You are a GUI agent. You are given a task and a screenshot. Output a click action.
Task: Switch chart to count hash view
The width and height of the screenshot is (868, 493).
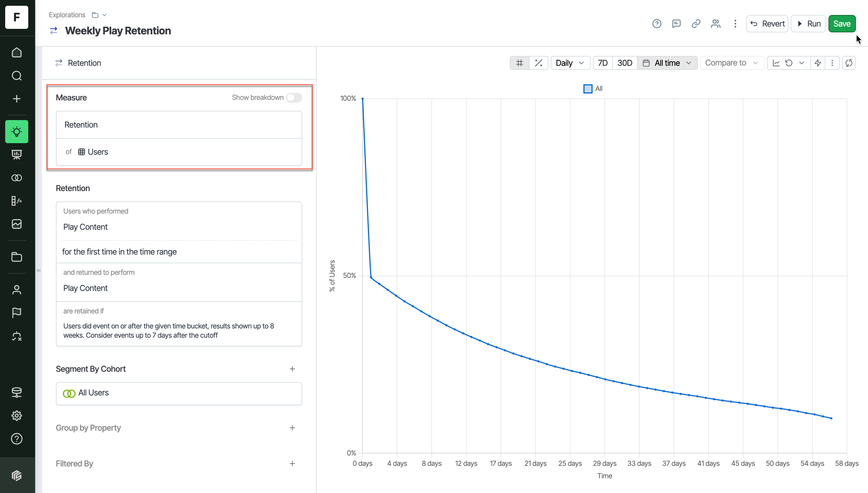[520, 63]
